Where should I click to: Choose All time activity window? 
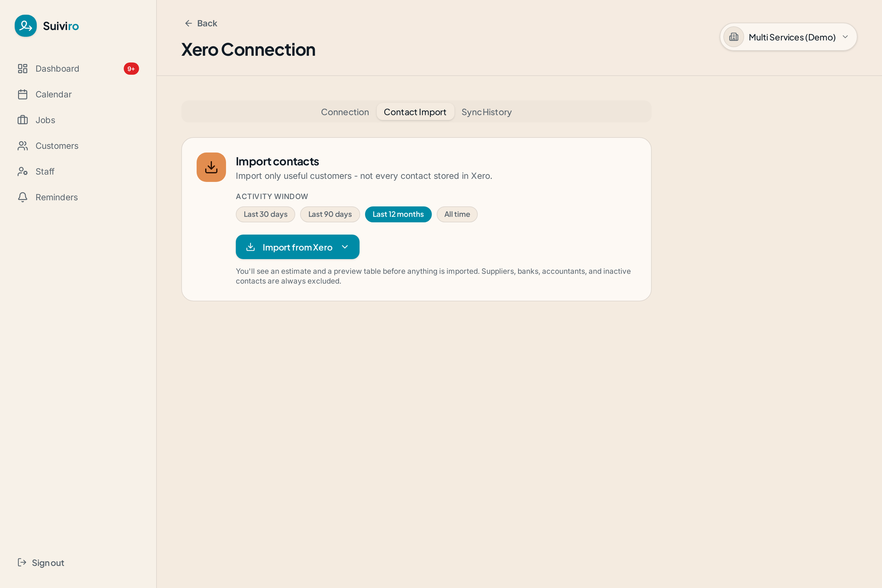457,214
